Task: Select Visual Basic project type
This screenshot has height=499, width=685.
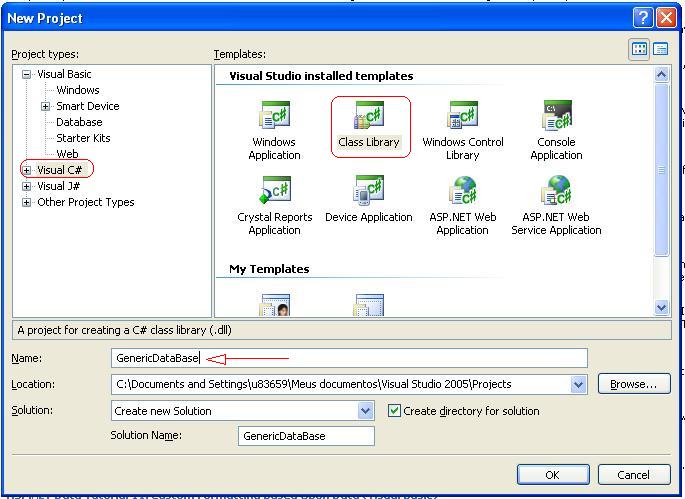Action: click(64, 74)
